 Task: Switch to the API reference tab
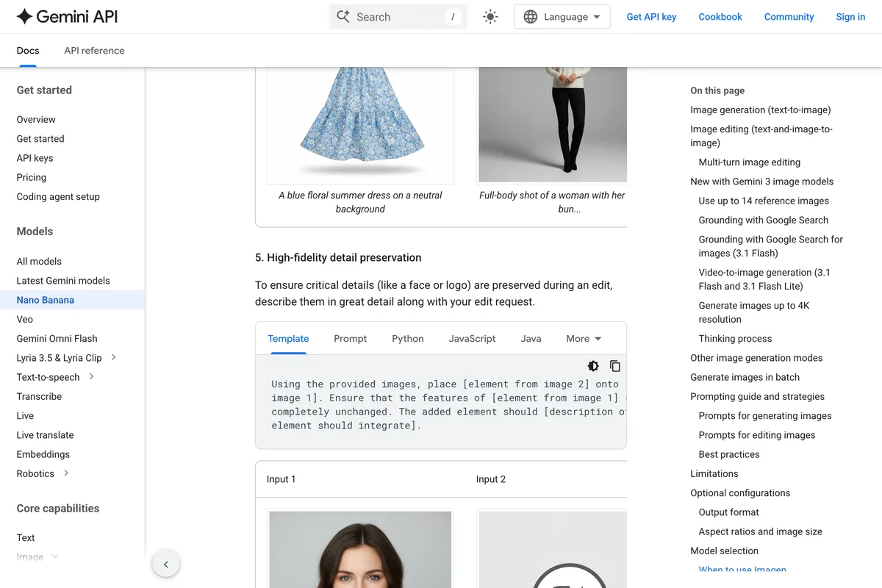94,51
